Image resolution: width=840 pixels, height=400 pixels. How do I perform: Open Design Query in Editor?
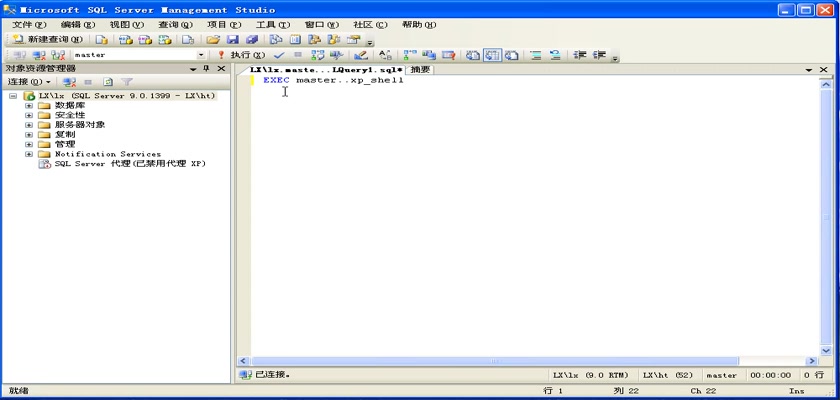361,55
